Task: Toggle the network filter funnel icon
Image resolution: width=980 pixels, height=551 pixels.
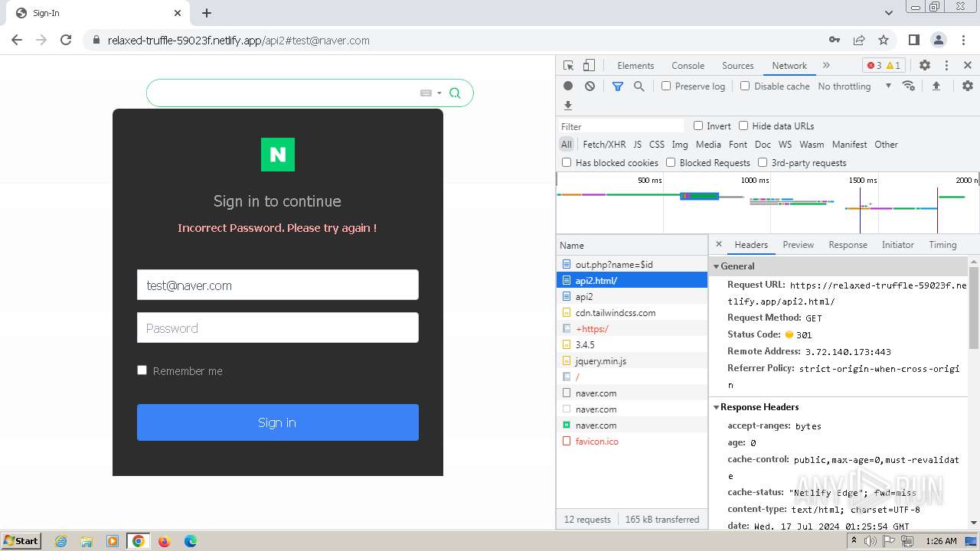Action: coord(618,86)
